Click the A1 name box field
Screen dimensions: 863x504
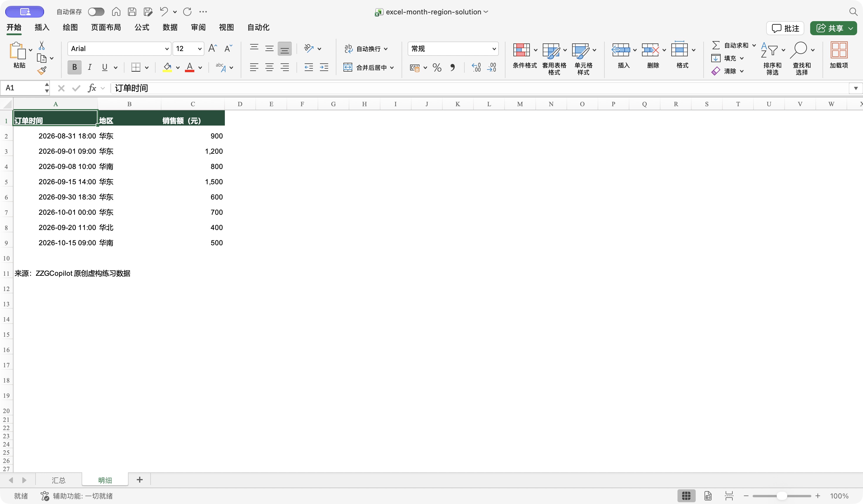[22, 88]
